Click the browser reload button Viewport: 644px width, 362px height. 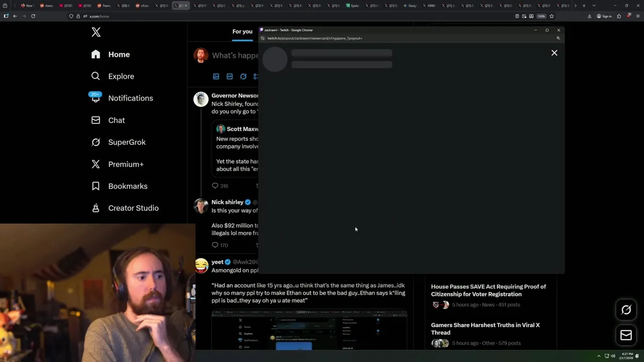33,16
